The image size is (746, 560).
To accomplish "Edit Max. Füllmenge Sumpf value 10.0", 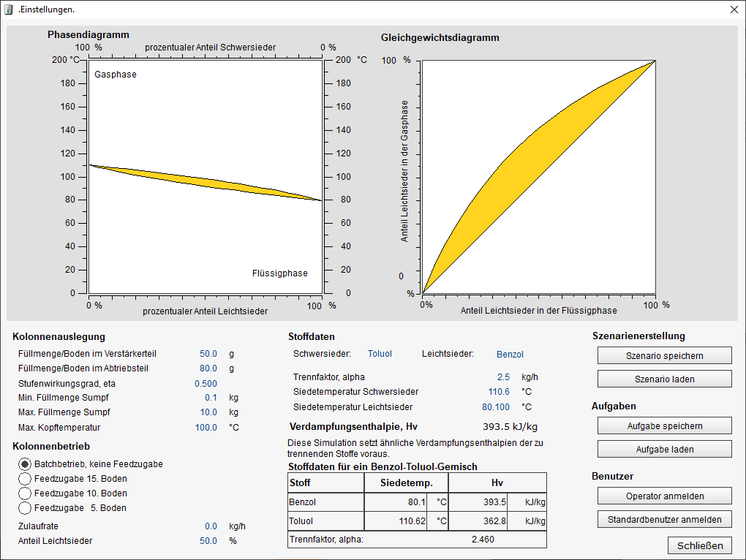I will (208, 412).
